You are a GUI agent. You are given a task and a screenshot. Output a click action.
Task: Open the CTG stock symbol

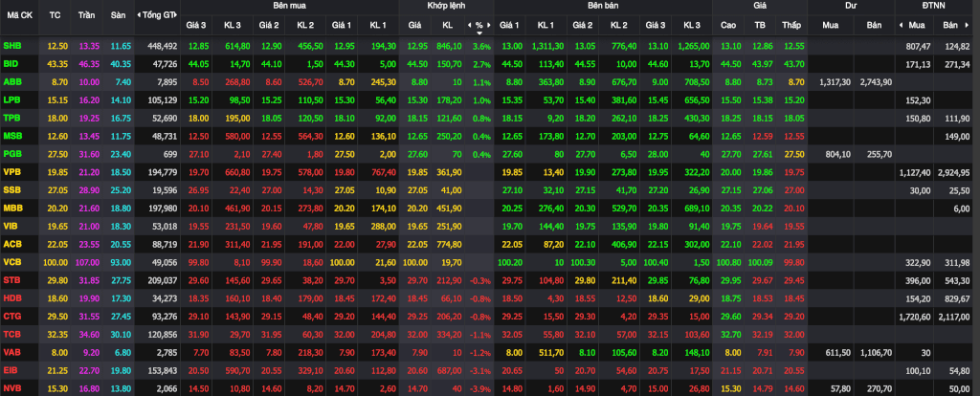(x=11, y=317)
